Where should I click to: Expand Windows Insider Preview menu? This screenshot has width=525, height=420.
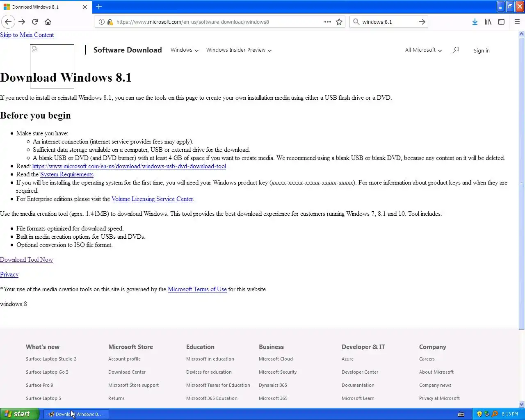(239, 50)
